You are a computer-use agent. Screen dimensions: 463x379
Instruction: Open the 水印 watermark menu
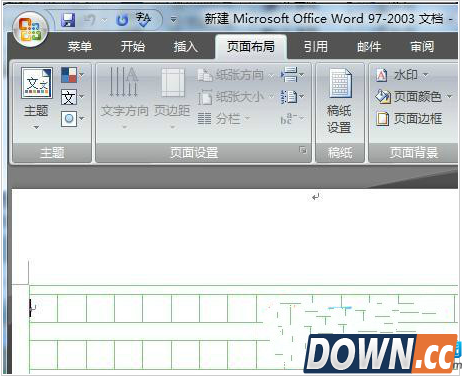tap(402, 75)
